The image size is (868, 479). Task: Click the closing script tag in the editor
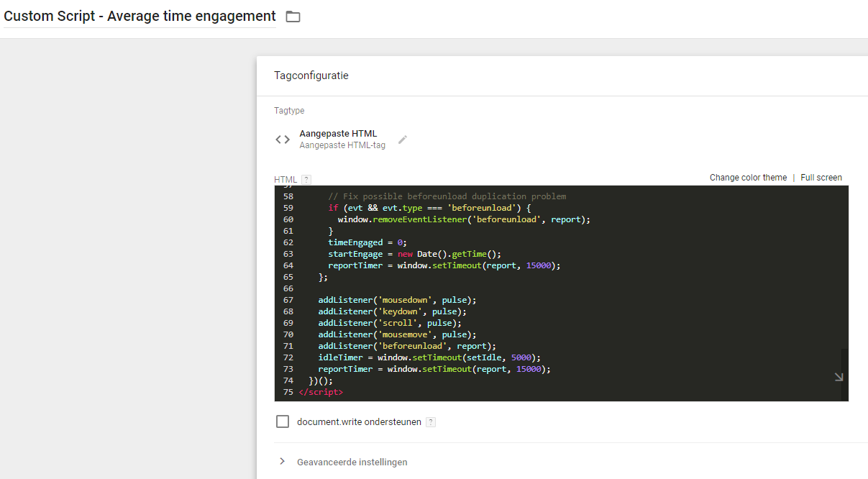point(321,392)
